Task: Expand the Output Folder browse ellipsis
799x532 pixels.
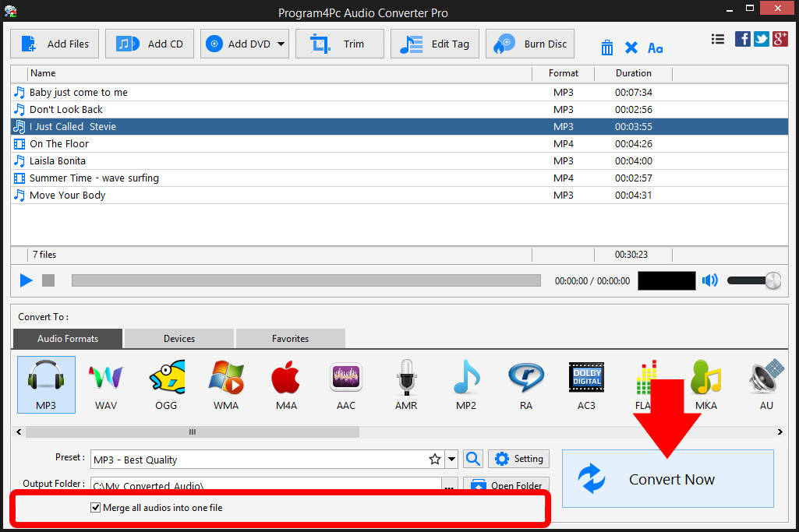Action: tap(448, 484)
